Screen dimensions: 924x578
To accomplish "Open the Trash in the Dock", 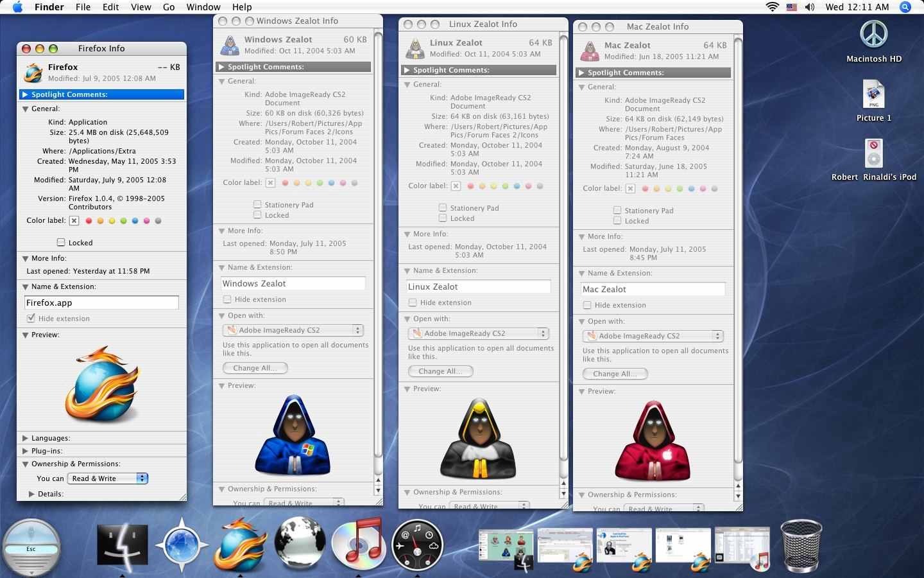I will 801,546.
